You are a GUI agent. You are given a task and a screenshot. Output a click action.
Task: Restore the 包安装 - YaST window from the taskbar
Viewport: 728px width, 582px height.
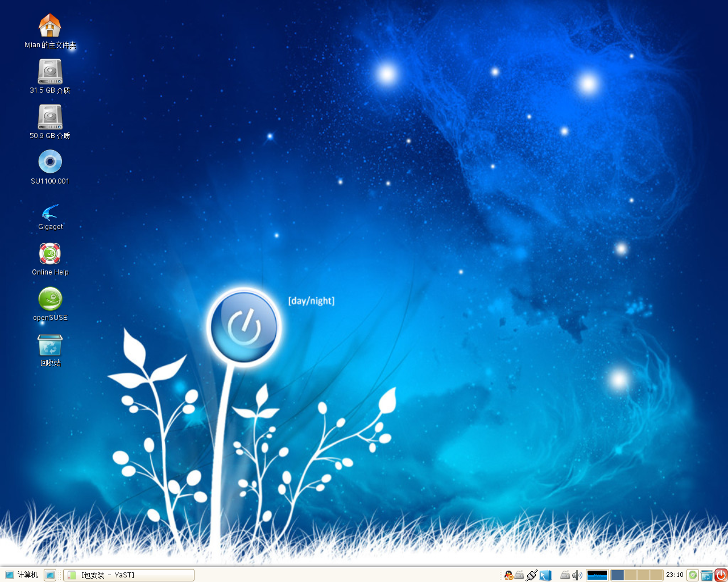coord(129,575)
